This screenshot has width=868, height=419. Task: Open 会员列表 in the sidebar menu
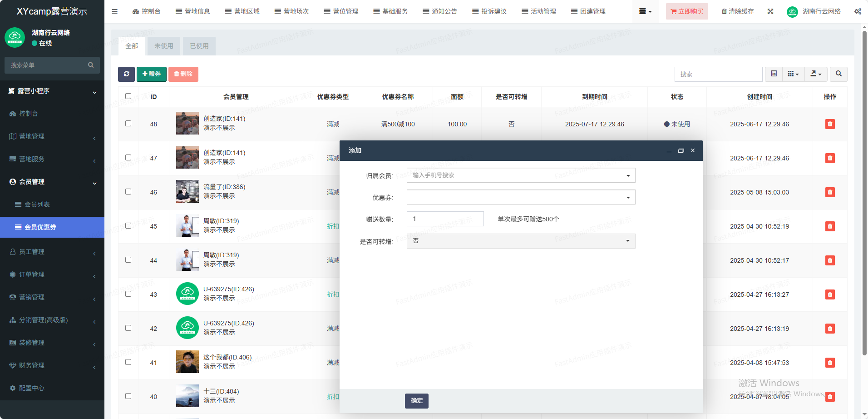tap(37, 205)
